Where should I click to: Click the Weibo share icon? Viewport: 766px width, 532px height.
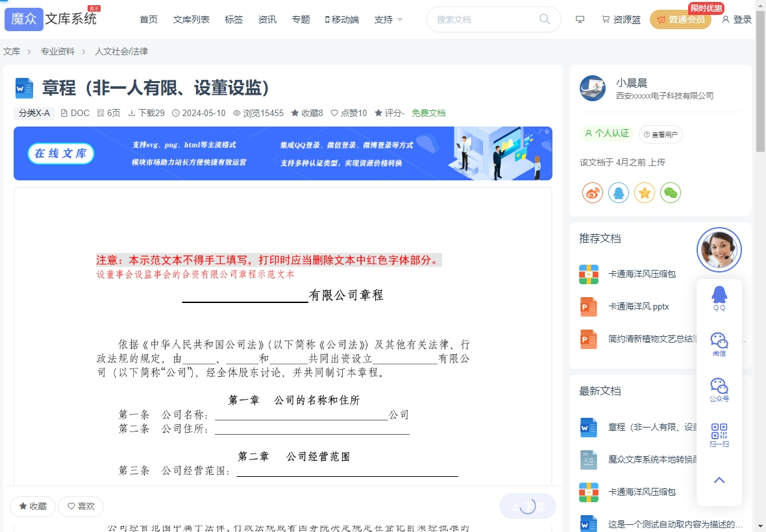tap(593, 193)
